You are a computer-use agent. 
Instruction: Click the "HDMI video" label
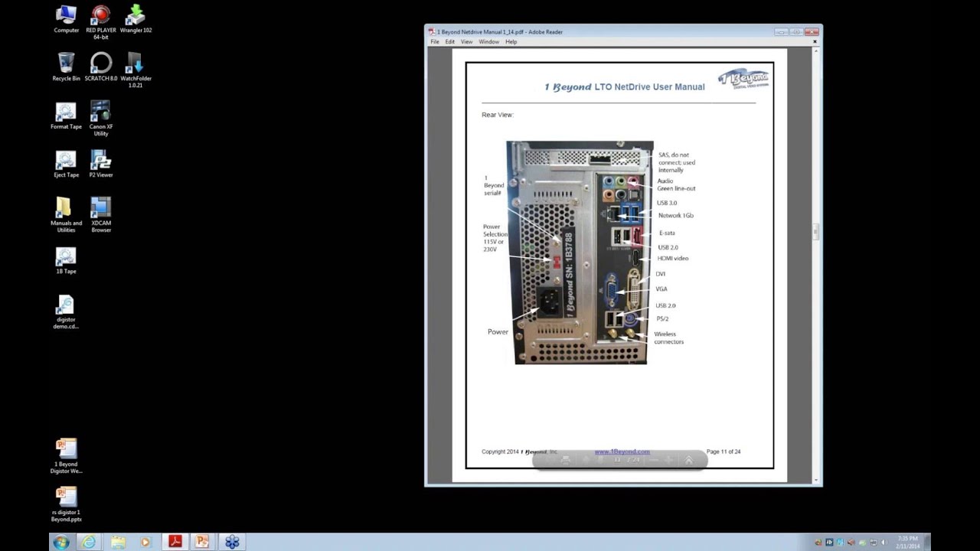click(x=673, y=259)
